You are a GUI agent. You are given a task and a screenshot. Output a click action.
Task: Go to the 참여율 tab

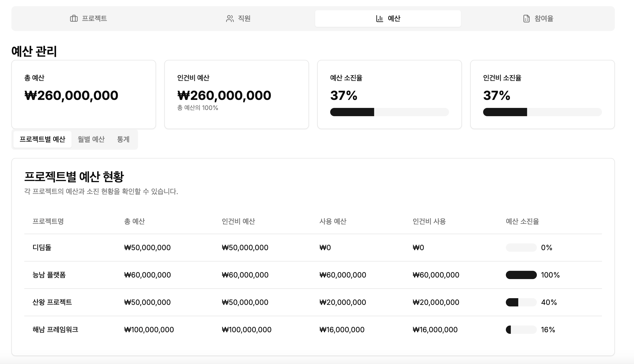point(538,19)
